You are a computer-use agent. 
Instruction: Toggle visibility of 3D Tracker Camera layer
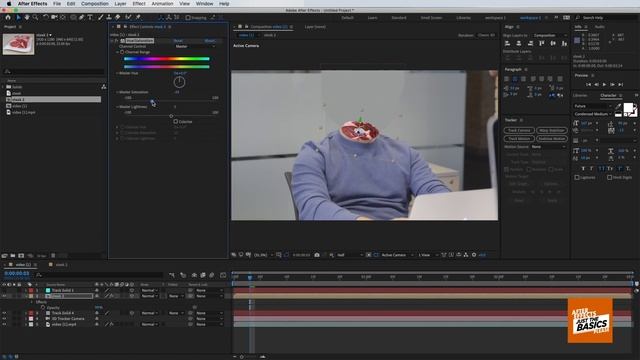4,319
